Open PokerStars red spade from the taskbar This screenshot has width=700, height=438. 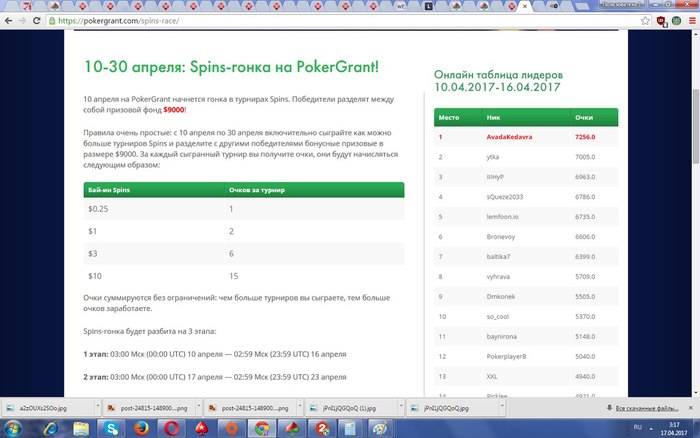pyautogui.click(x=202, y=429)
